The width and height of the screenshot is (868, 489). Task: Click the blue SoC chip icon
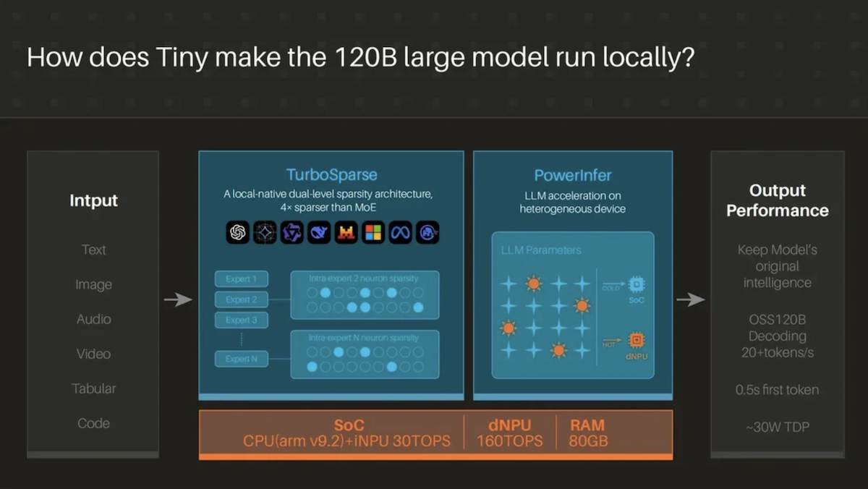pyautogui.click(x=637, y=284)
